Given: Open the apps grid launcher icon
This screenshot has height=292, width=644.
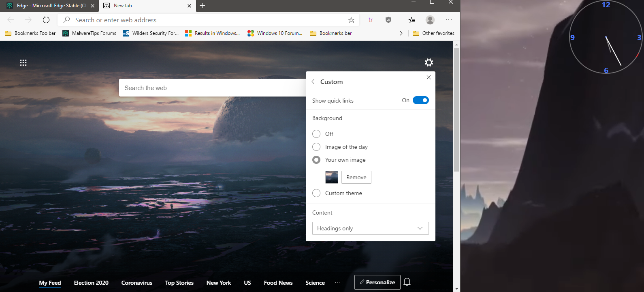Looking at the screenshot, I should pyautogui.click(x=23, y=63).
